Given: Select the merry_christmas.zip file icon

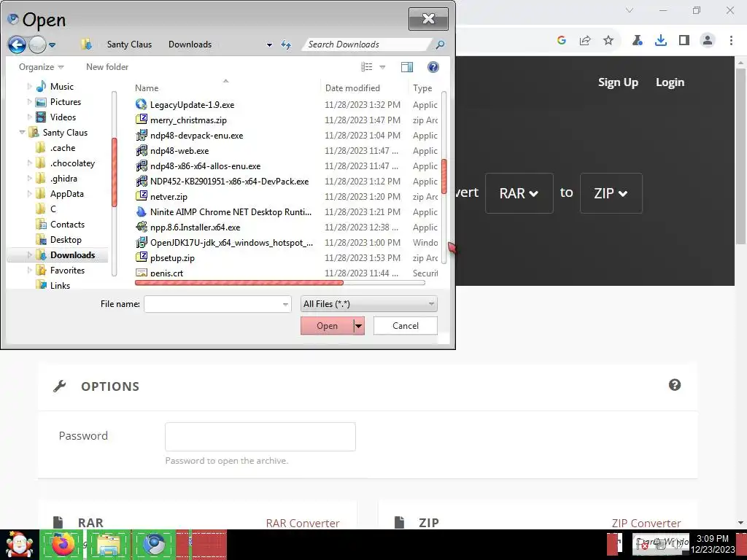Looking at the screenshot, I should (x=142, y=120).
